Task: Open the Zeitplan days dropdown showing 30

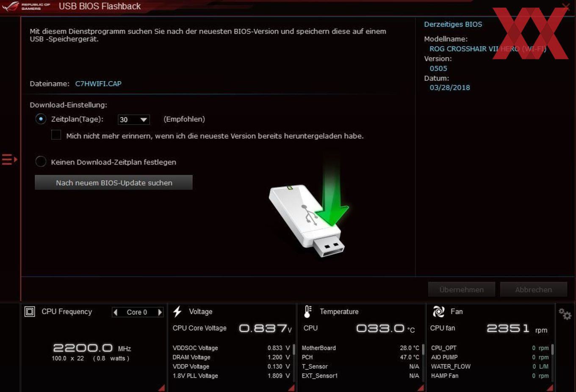Action: click(133, 120)
